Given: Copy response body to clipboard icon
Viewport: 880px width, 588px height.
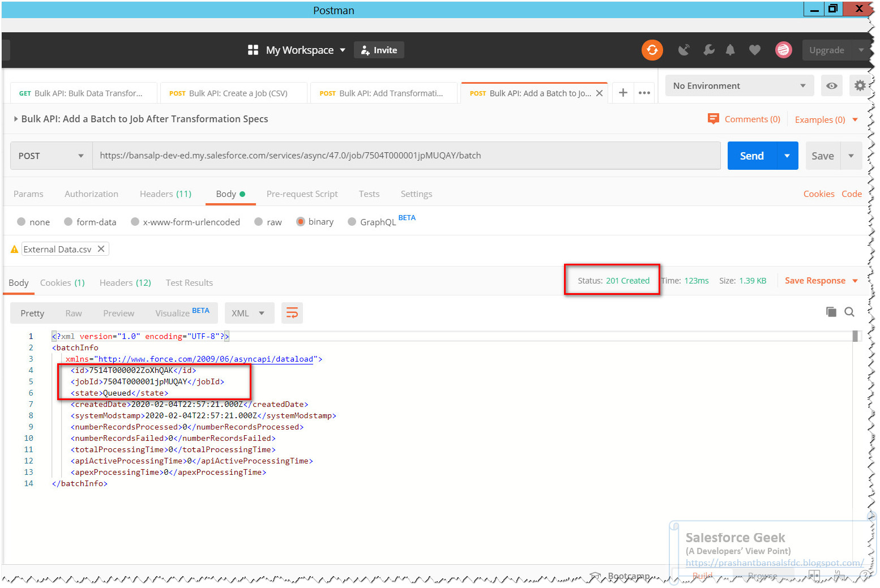Looking at the screenshot, I should click(831, 312).
